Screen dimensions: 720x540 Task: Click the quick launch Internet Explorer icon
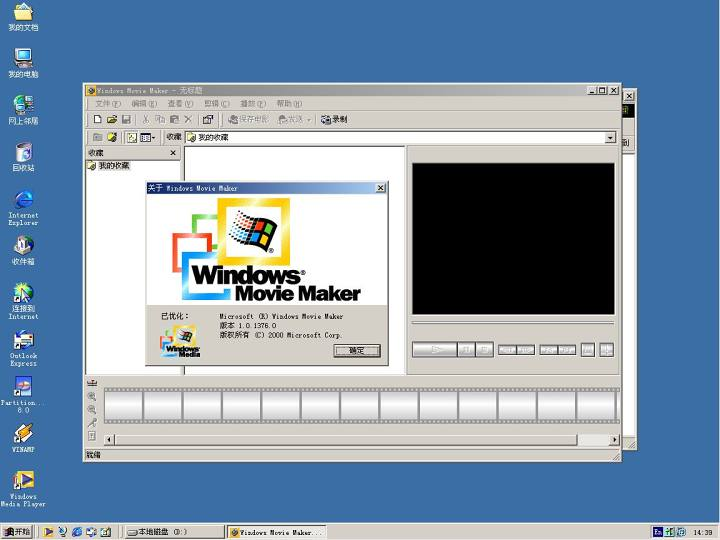tap(77, 532)
